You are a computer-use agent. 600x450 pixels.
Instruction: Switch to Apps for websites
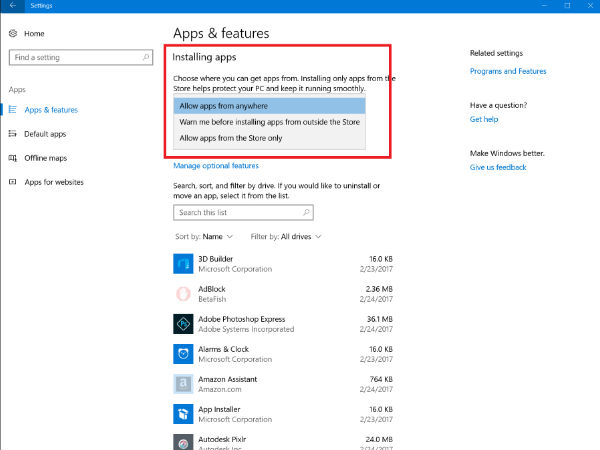tap(53, 182)
